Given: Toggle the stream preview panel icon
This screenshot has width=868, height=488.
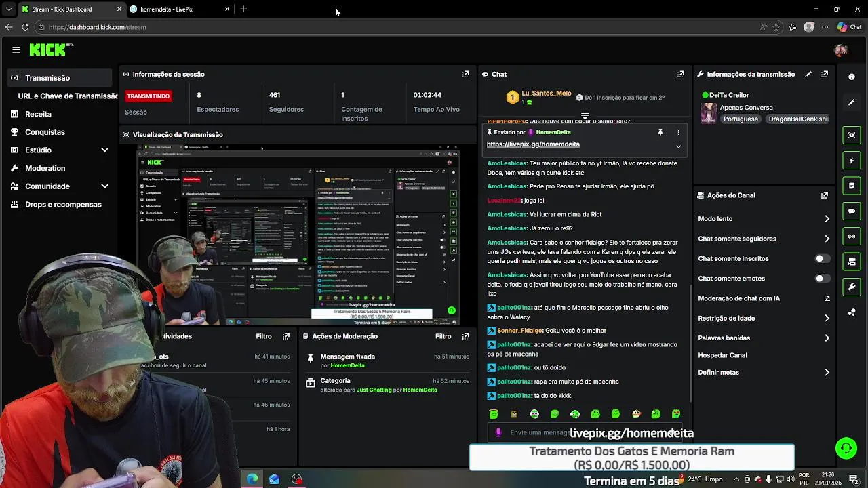Looking at the screenshot, I should [x=852, y=135].
